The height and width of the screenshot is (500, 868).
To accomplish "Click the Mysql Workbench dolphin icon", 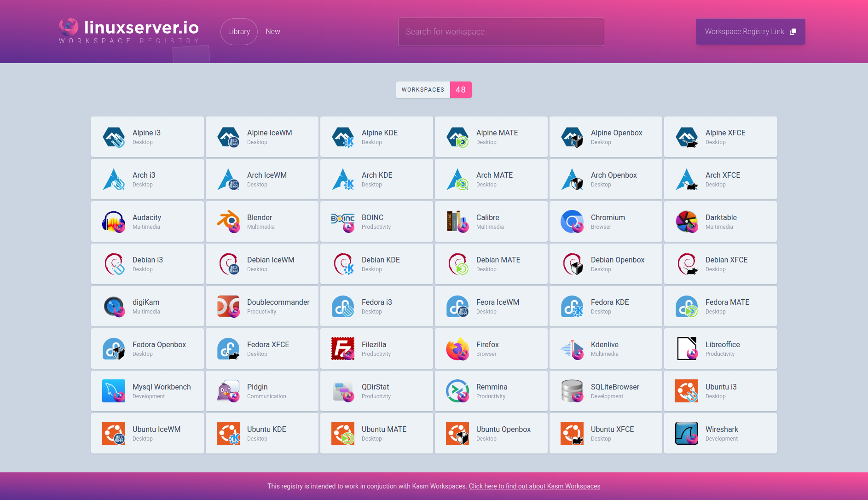I will click(x=114, y=391).
